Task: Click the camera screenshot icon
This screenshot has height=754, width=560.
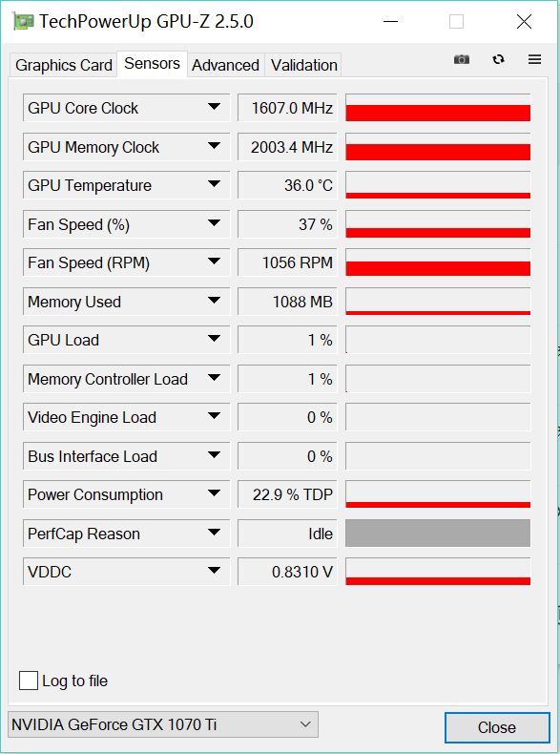Action: coord(462,59)
